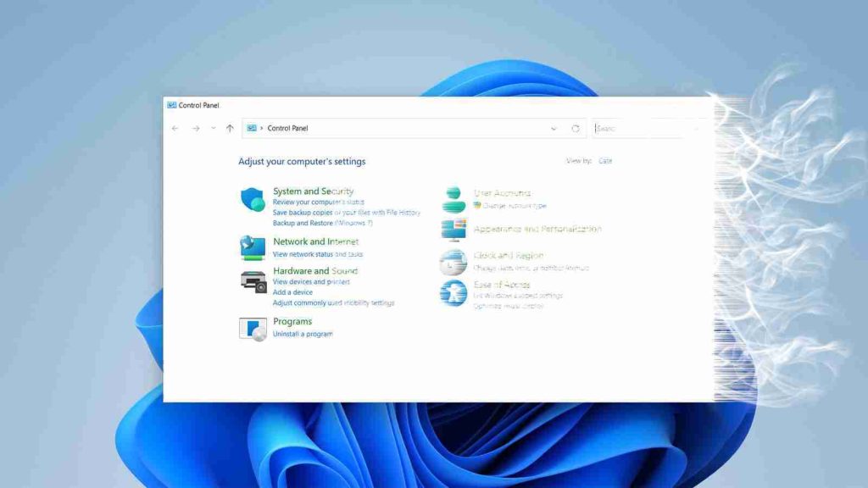This screenshot has width=868, height=488.
Task: Open View devices and printers
Action: coord(311,281)
